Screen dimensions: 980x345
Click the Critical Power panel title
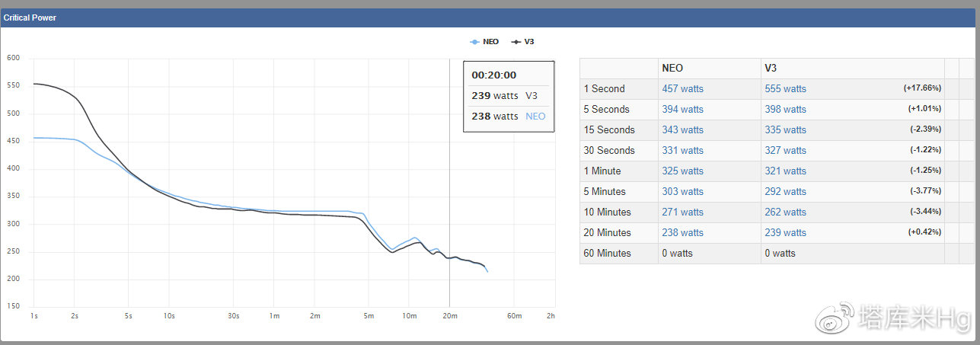tap(29, 18)
